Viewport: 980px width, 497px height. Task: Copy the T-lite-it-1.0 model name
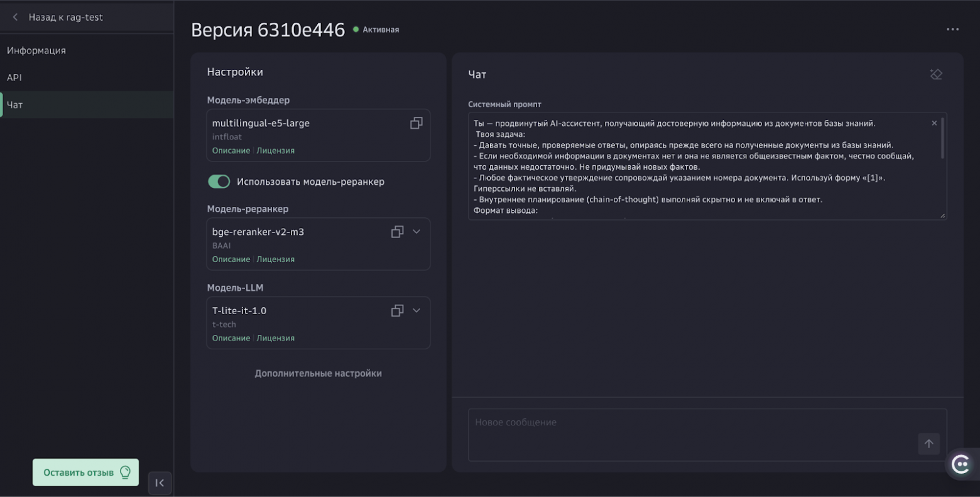(x=397, y=310)
